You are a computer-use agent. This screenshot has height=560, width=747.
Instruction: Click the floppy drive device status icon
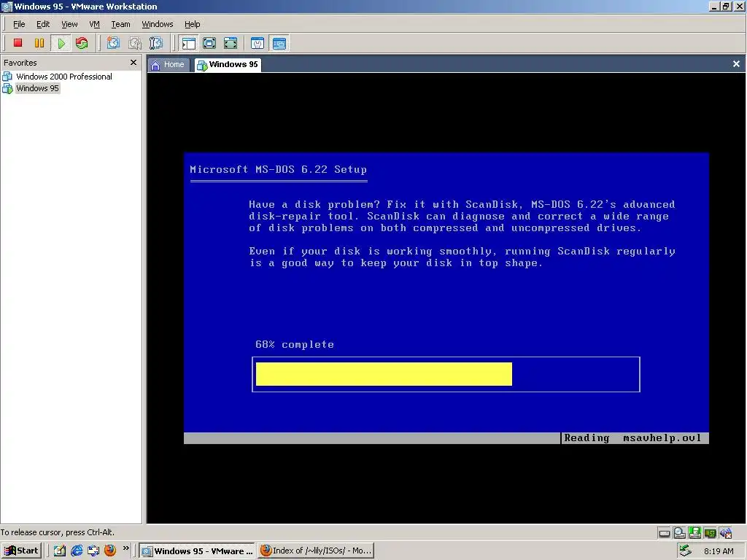coord(694,533)
